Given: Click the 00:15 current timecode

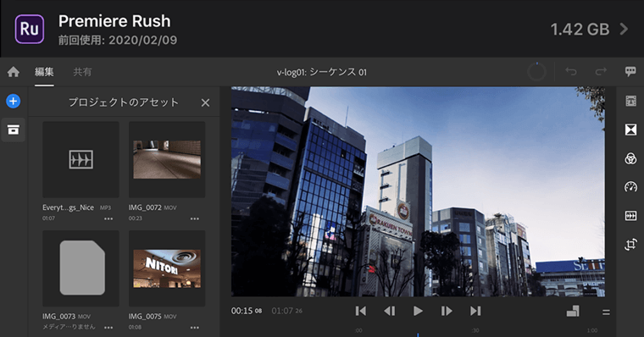Looking at the screenshot, I should 247,311.
